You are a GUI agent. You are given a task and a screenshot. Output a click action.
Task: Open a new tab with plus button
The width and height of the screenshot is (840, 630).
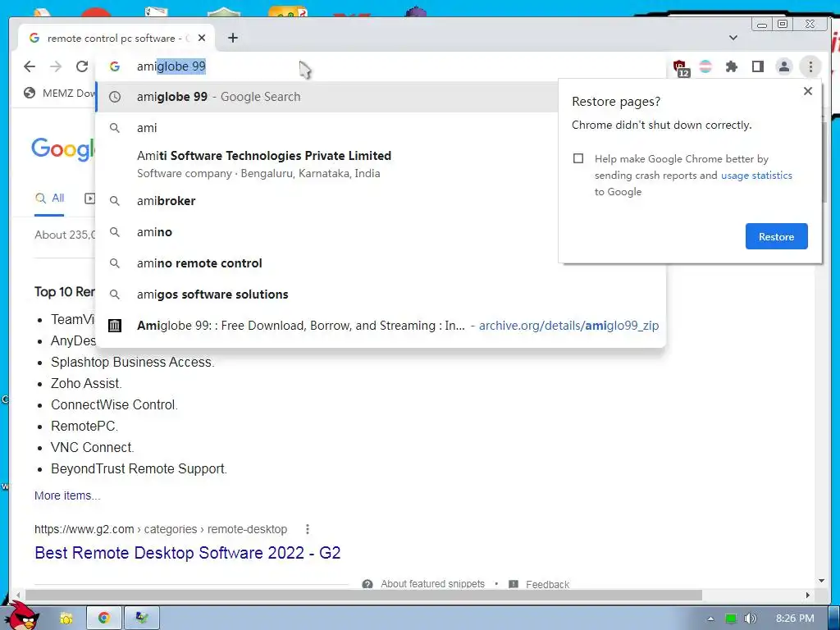(x=233, y=38)
